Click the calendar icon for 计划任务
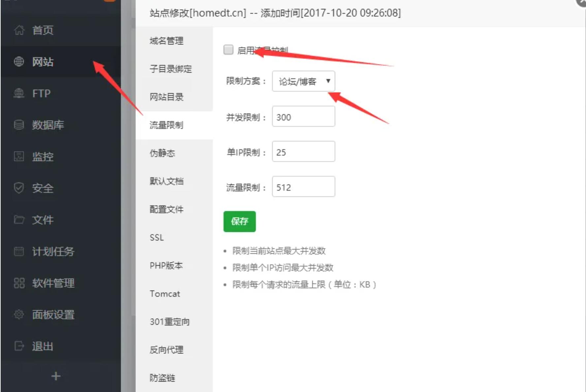 pyautogui.click(x=19, y=251)
